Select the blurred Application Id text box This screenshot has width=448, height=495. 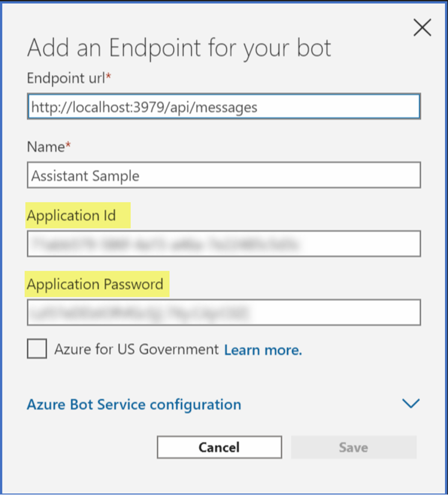click(224, 244)
